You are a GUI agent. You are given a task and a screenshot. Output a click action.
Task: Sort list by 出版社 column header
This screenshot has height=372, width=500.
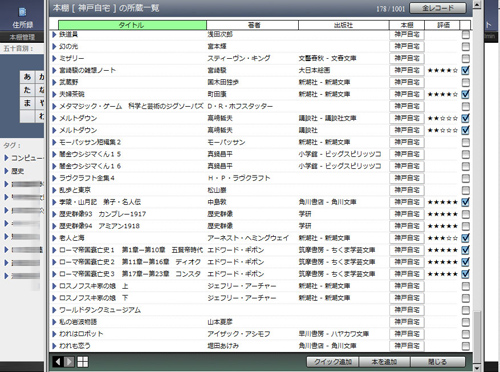(344, 25)
